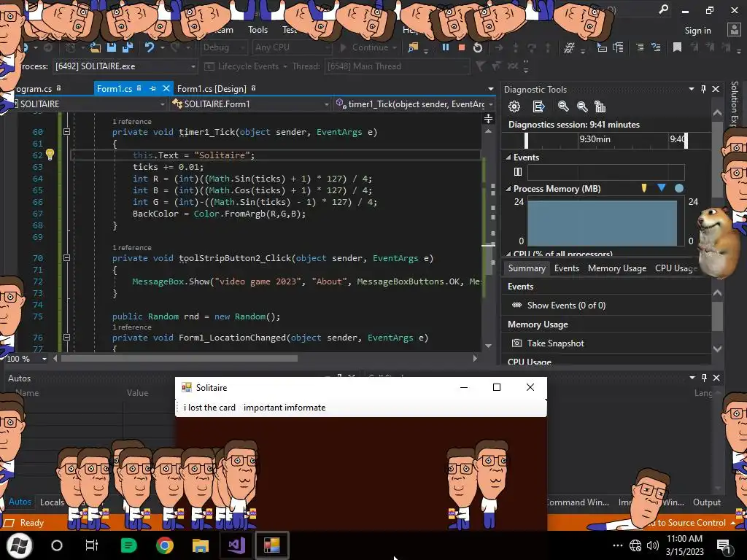Click Sign in link

(697, 30)
